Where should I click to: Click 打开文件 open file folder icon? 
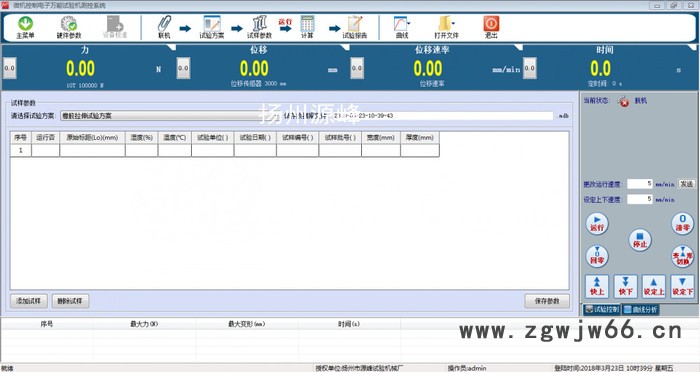[446, 27]
